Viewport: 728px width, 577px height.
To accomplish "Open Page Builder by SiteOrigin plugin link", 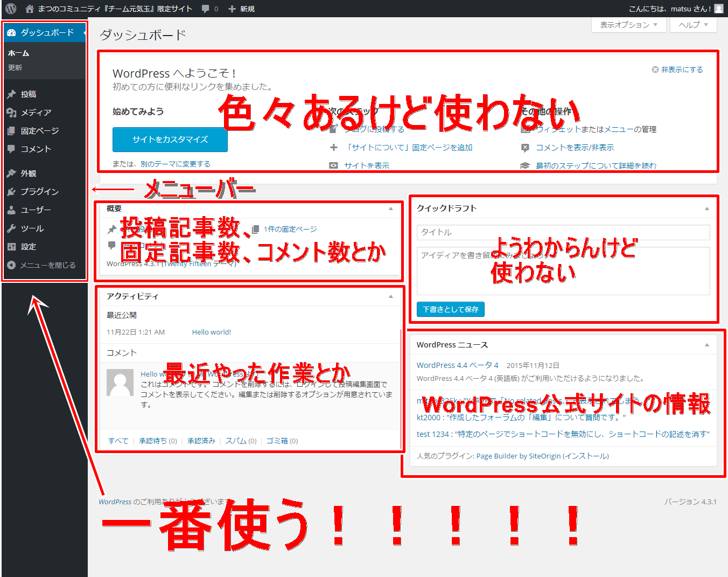I will (x=519, y=456).
